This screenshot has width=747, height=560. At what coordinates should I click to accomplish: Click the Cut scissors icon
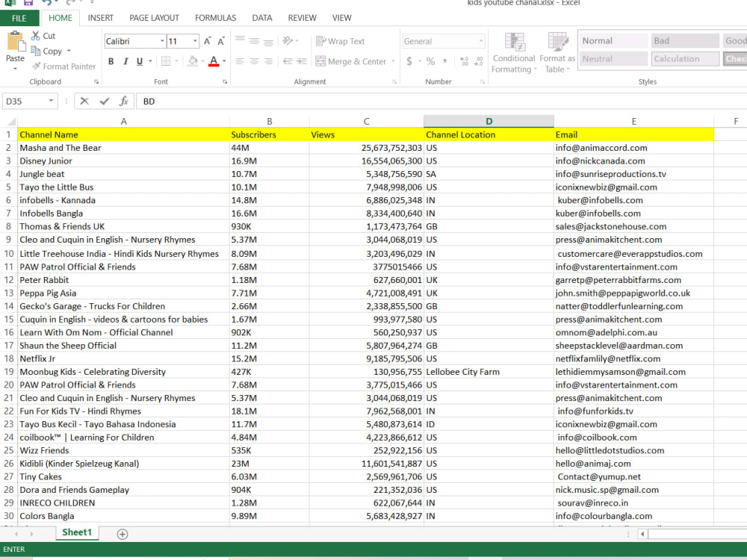click(x=36, y=36)
